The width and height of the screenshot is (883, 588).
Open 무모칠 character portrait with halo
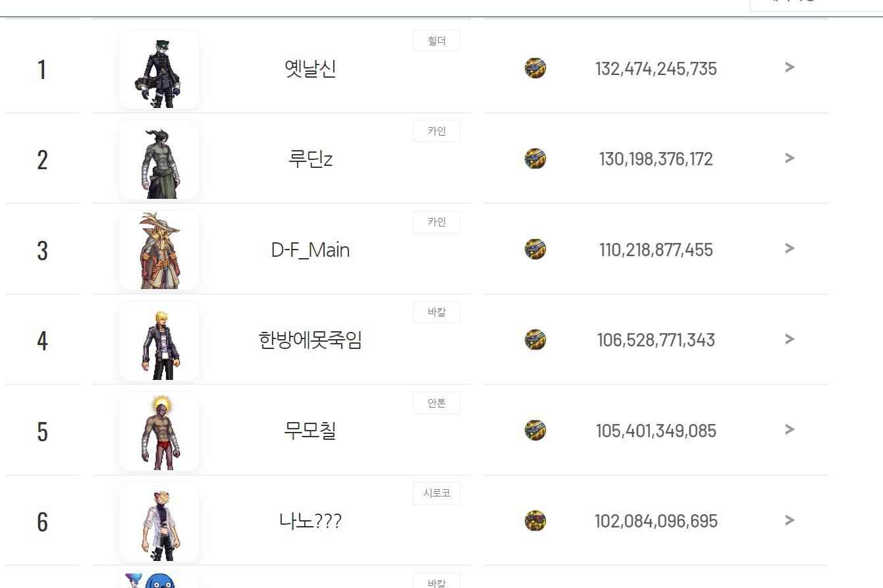[159, 431]
